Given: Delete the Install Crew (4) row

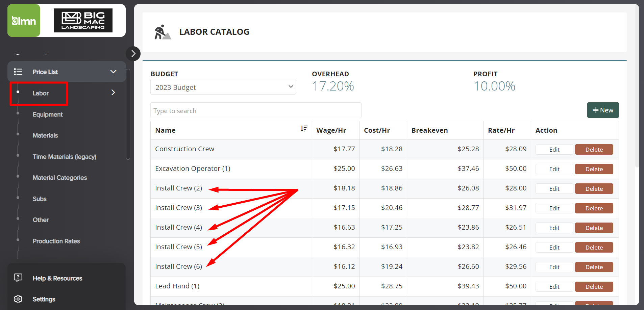Looking at the screenshot, I should (594, 228).
